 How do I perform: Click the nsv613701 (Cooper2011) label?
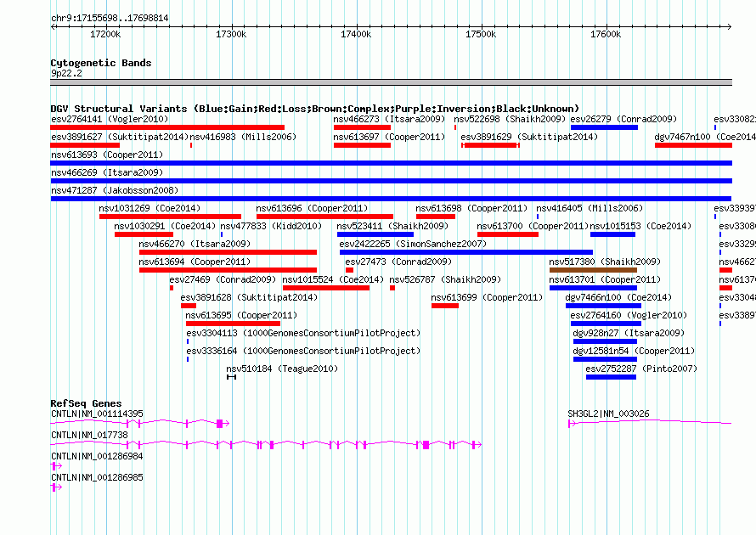coord(605,279)
